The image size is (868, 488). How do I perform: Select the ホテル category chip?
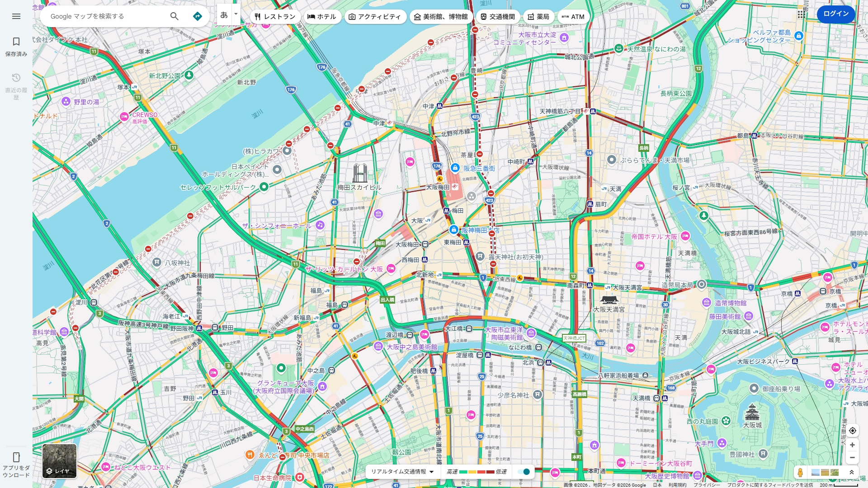click(322, 17)
